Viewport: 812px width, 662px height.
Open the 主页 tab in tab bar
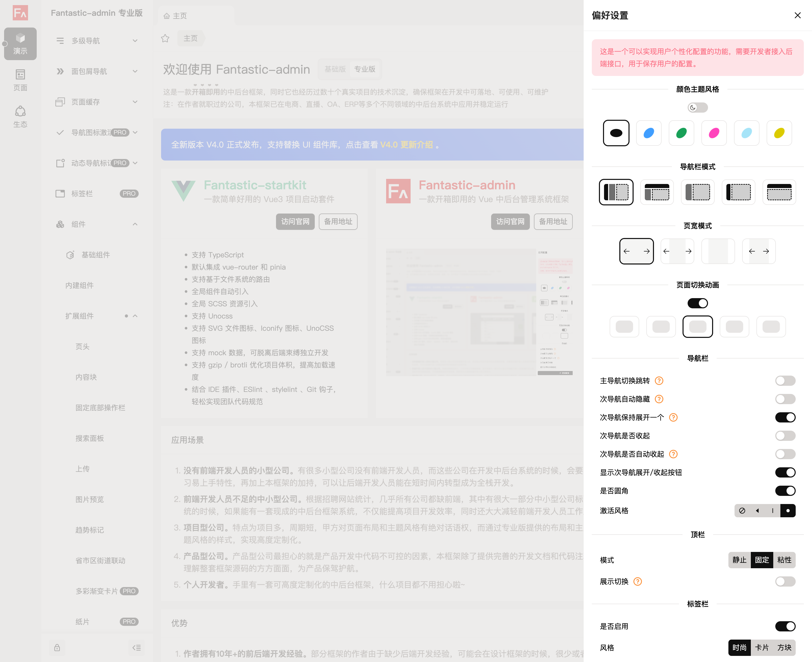tap(196, 16)
